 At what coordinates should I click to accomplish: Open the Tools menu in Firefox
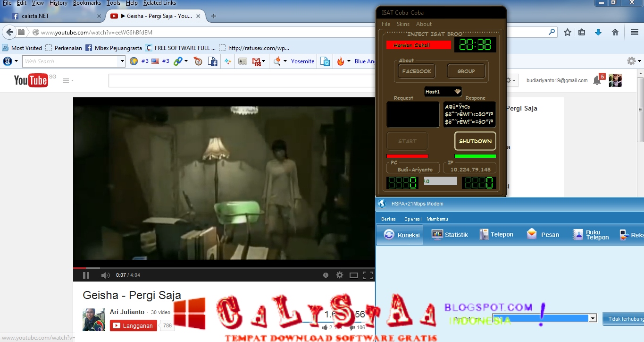[114, 3]
